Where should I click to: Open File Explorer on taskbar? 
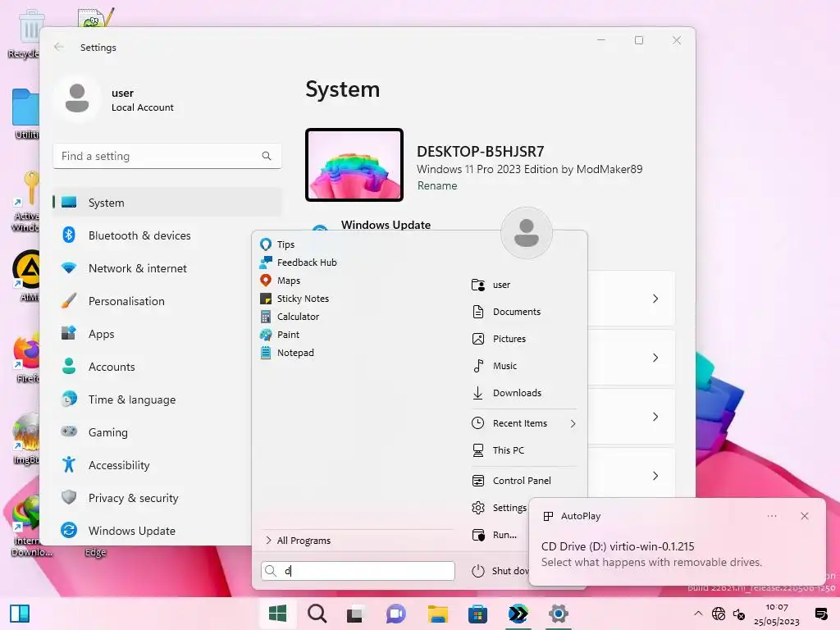pos(438,614)
